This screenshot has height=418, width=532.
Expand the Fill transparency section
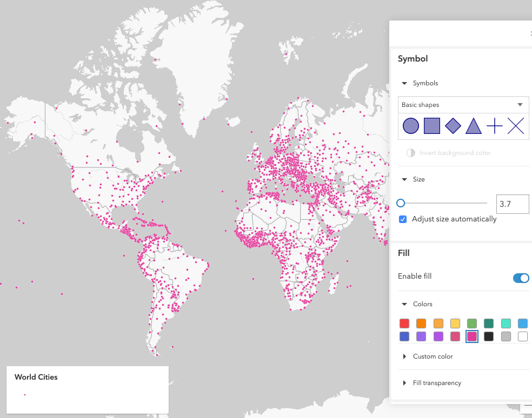404,383
